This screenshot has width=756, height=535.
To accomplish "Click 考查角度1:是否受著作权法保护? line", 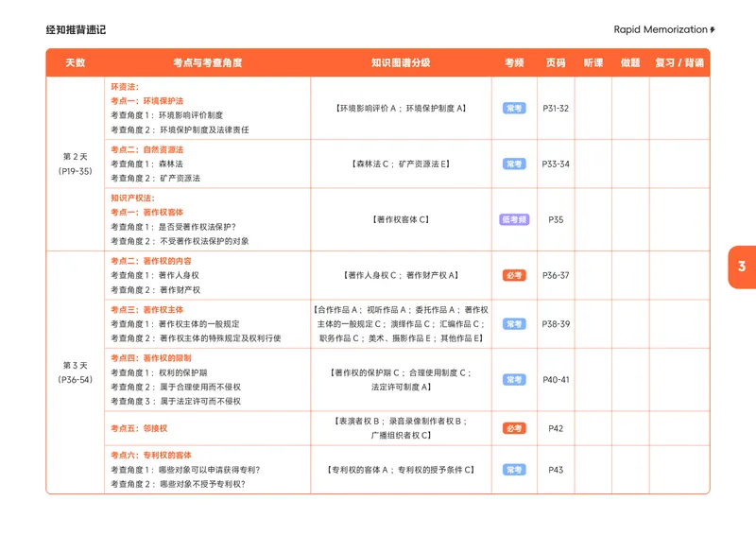I will pyautogui.click(x=174, y=227).
